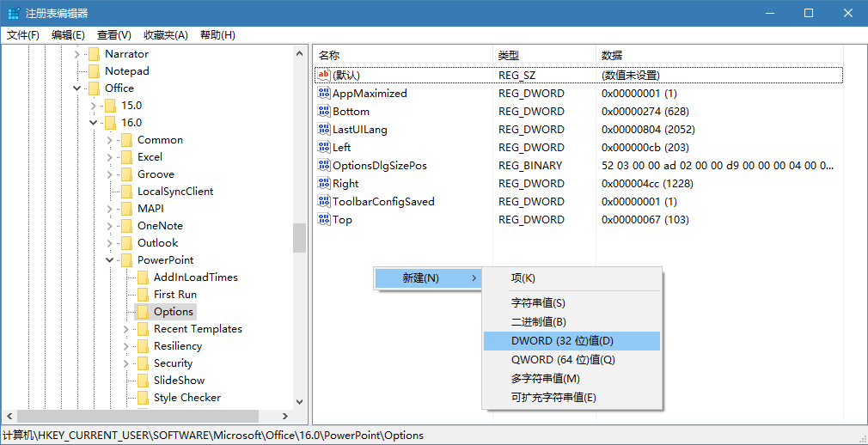Select the AddInLoadTimes folder icon
The image size is (868, 445).
click(143, 277)
